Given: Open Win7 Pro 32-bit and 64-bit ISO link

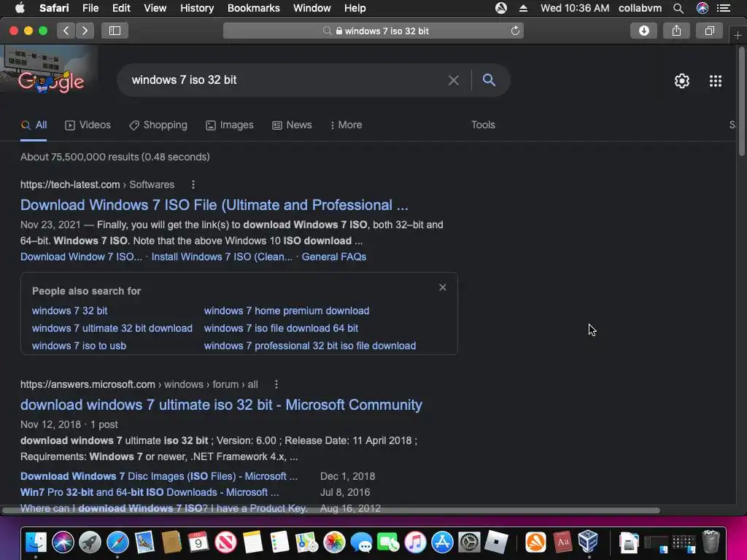Looking at the screenshot, I should point(150,492).
